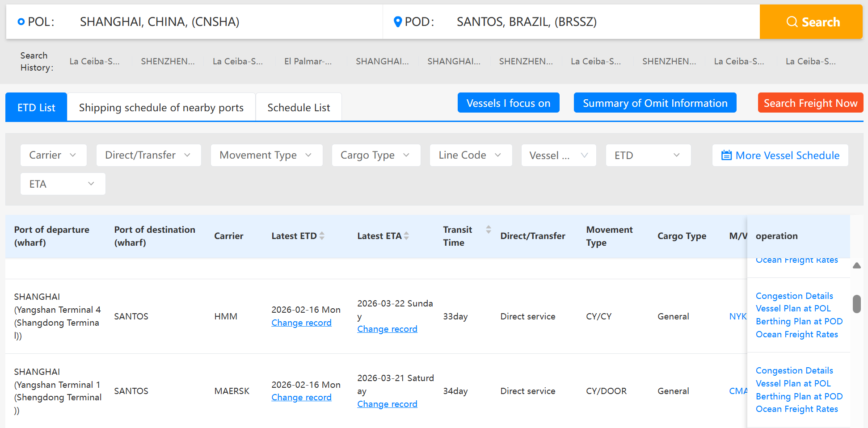Image resolution: width=868 pixels, height=428 pixels.
Task: Switch to Schedule List tab
Action: click(x=299, y=108)
